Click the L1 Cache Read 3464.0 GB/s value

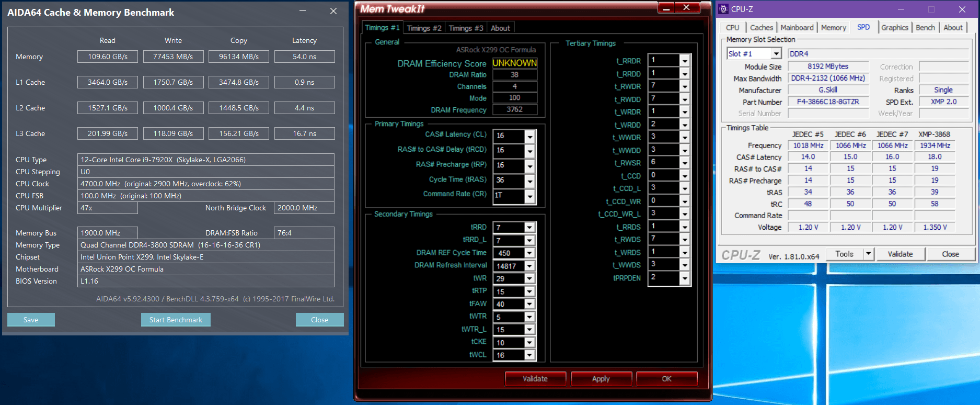pos(108,82)
